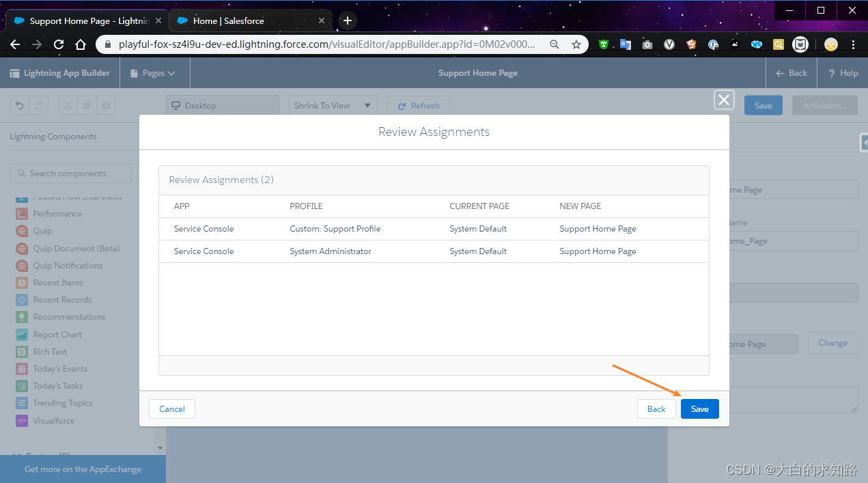Click the components list scroll-down arrow
Screen dimensions: 868x483
coord(160,448)
